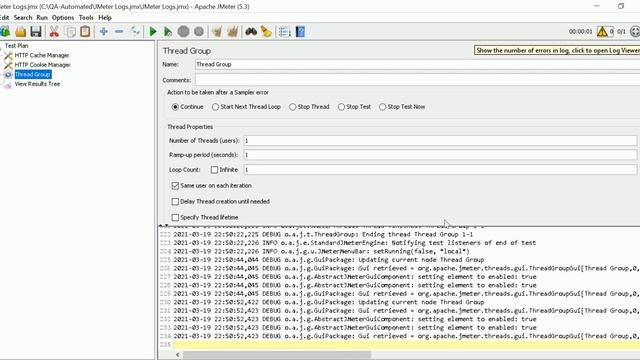Select HTTP Cookie Manager in the tree
This screenshot has height=360, width=640.
(42, 64)
